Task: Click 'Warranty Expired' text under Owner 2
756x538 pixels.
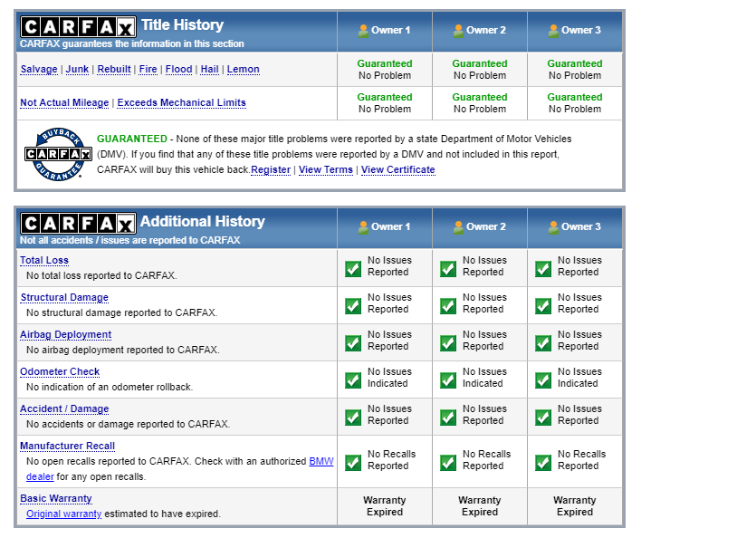Action: (x=480, y=506)
